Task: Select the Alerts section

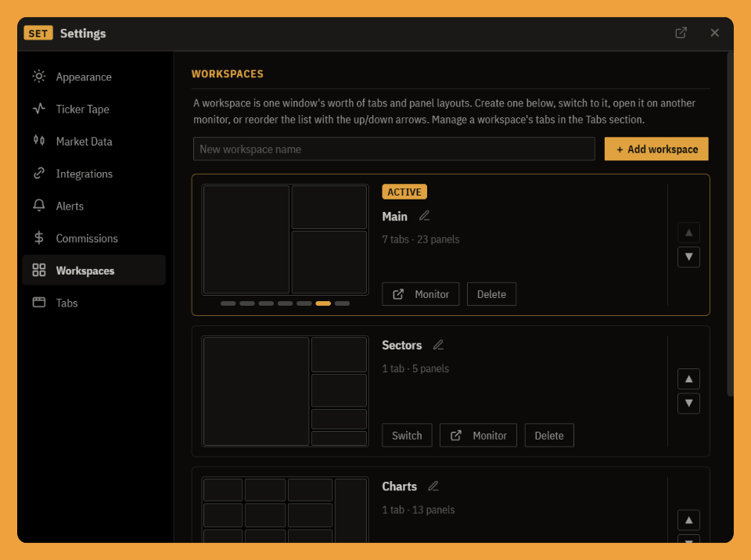Action: [94, 206]
